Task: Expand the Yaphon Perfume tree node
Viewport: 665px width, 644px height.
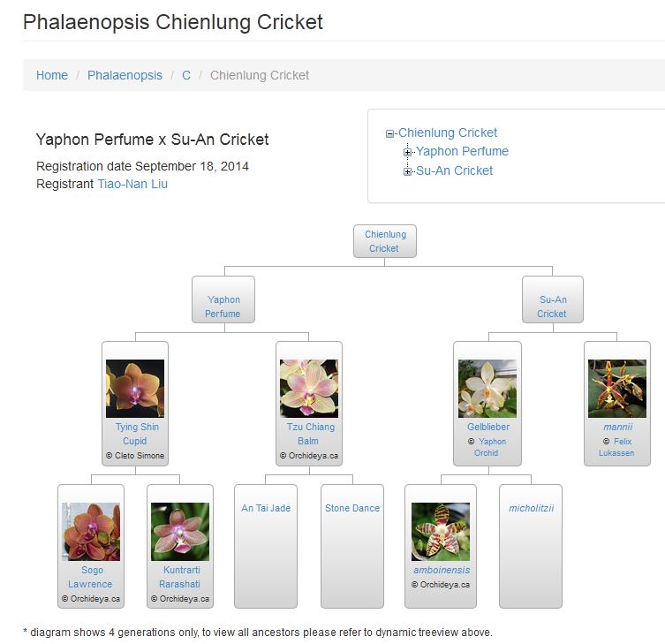Action: pyautogui.click(x=407, y=152)
